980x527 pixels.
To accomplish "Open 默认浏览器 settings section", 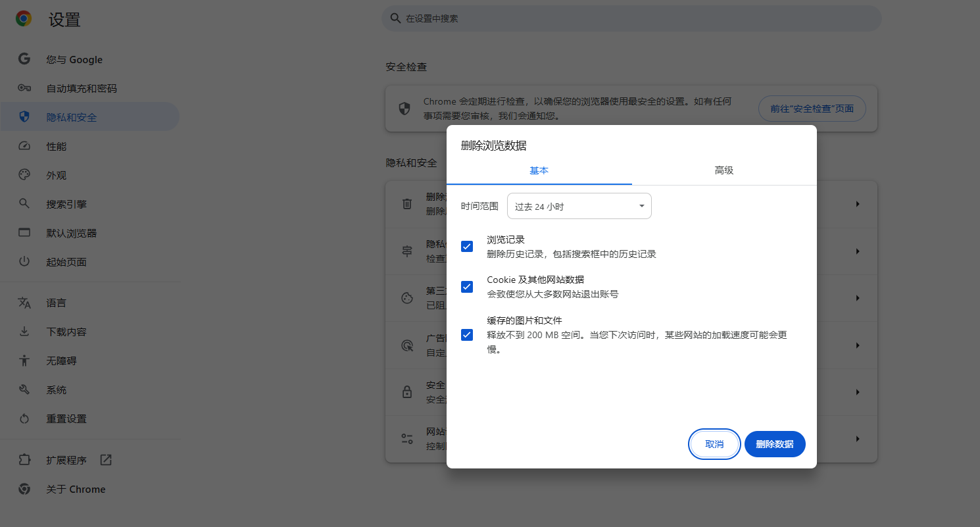I will 89,233.
